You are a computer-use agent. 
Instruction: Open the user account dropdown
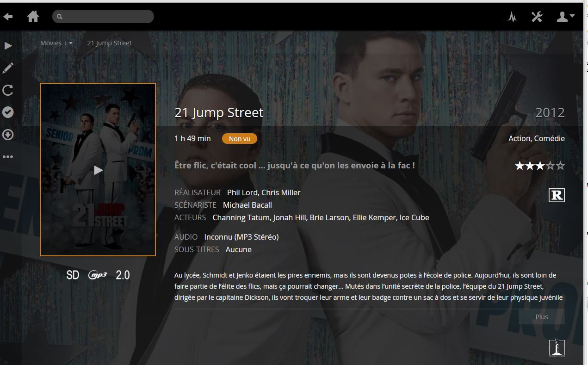tap(565, 17)
